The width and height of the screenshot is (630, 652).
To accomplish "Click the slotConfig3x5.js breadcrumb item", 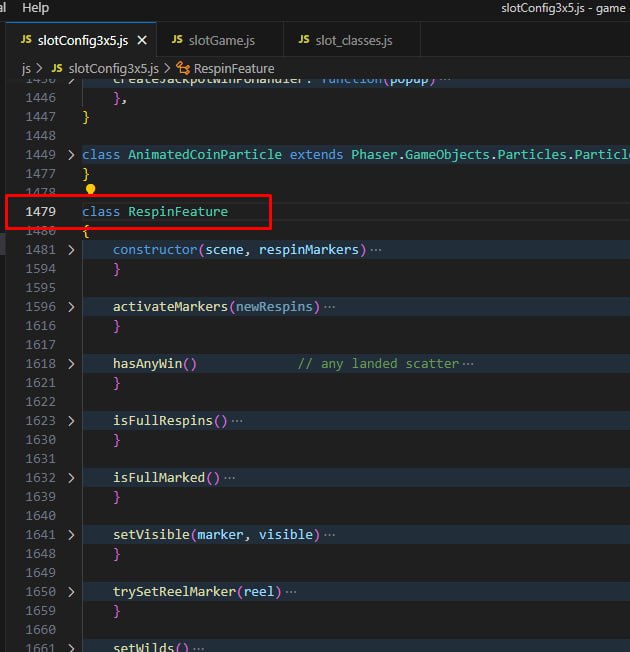I will tap(113, 69).
